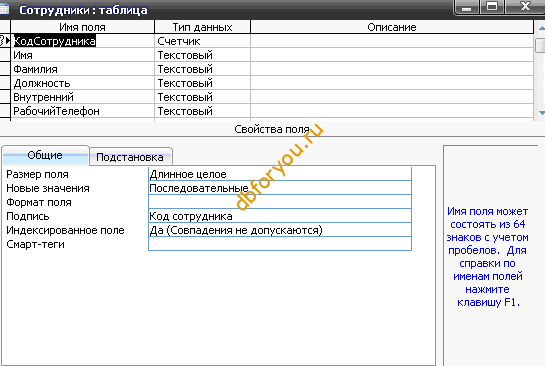Click the scroll up arrow of field list
The height and width of the screenshot is (366, 545).
(541, 28)
